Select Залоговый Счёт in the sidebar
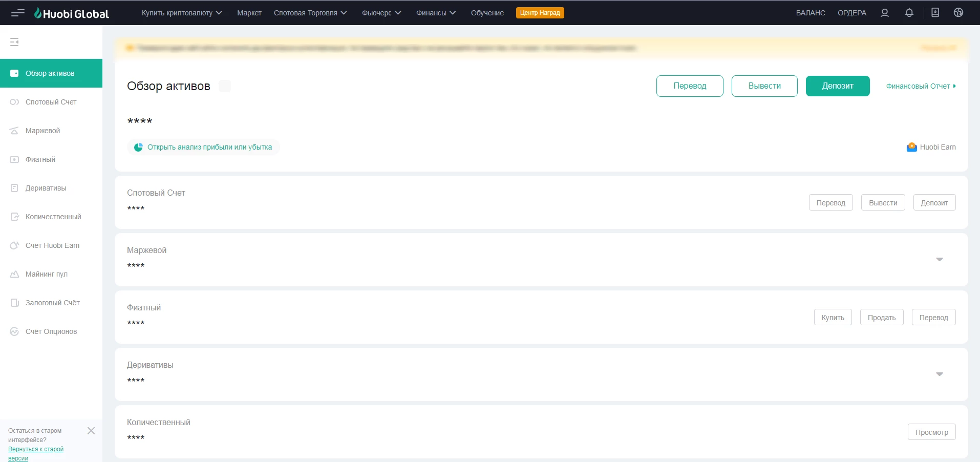The height and width of the screenshot is (462, 980). (x=51, y=303)
